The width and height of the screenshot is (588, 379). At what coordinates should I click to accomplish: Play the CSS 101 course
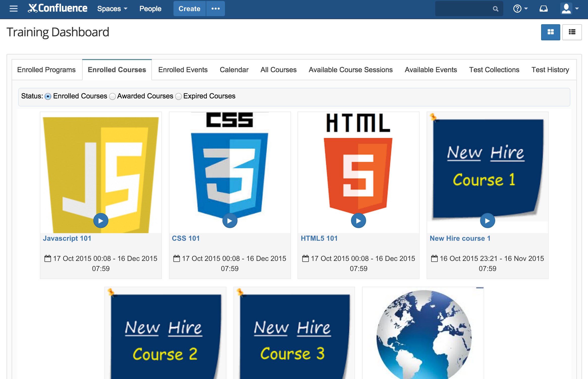pos(230,221)
